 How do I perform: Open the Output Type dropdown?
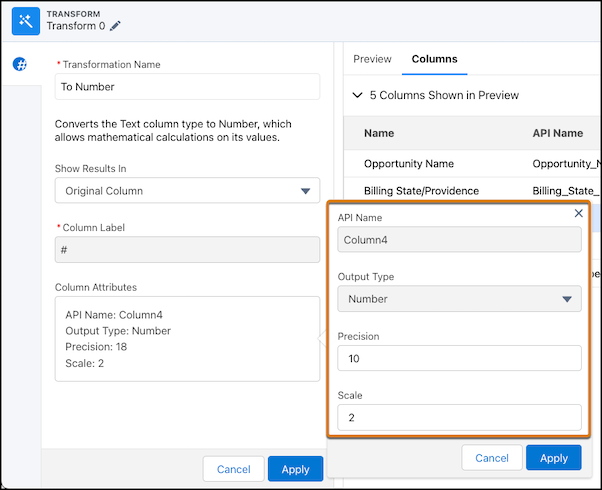click(x=459, y=298)
